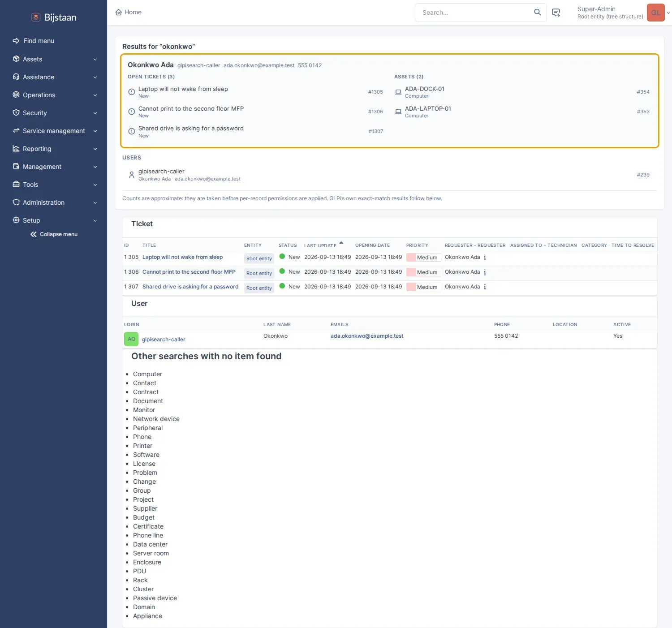The width and height of the screenshot is (672, 628).
Task: Open the Security menu
Action: 54,113
